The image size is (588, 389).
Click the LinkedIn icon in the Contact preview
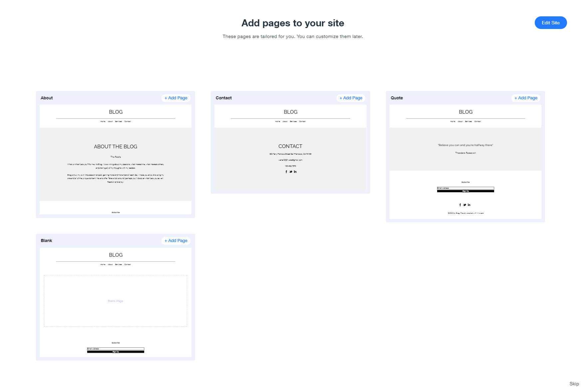(x=295, y=172)
